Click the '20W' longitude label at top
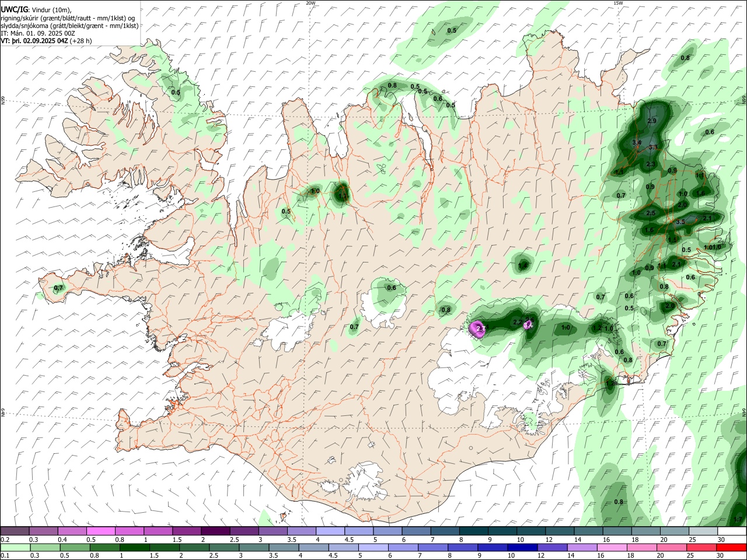Screen dimensions: 747x560 point(311,3)
